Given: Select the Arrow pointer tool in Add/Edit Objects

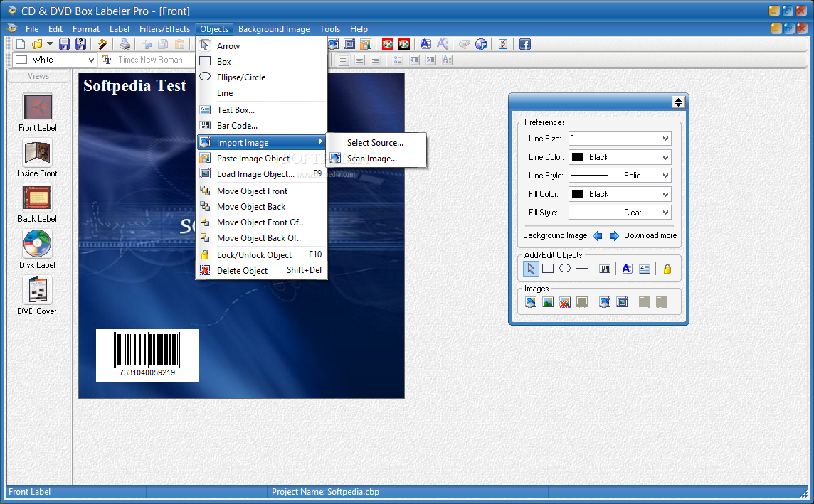Looking at the screenshot, I should pyautogui.click(x=531, y=269).
